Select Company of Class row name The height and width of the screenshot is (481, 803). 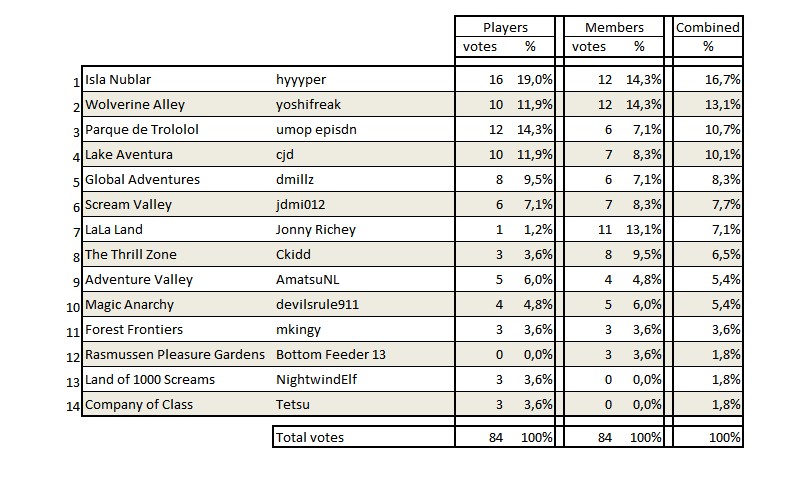[x=139, y=405]
